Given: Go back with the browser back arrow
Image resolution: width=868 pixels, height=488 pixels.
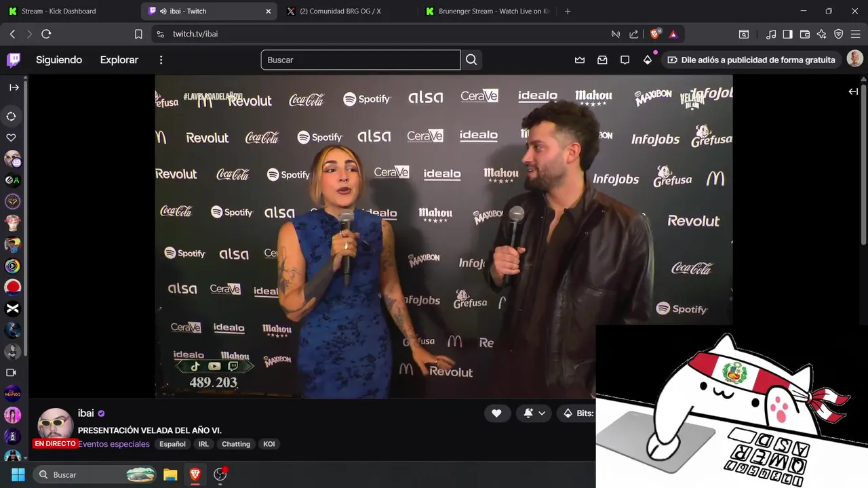Looking at the screenshot, I should click(x=12, y=34).
